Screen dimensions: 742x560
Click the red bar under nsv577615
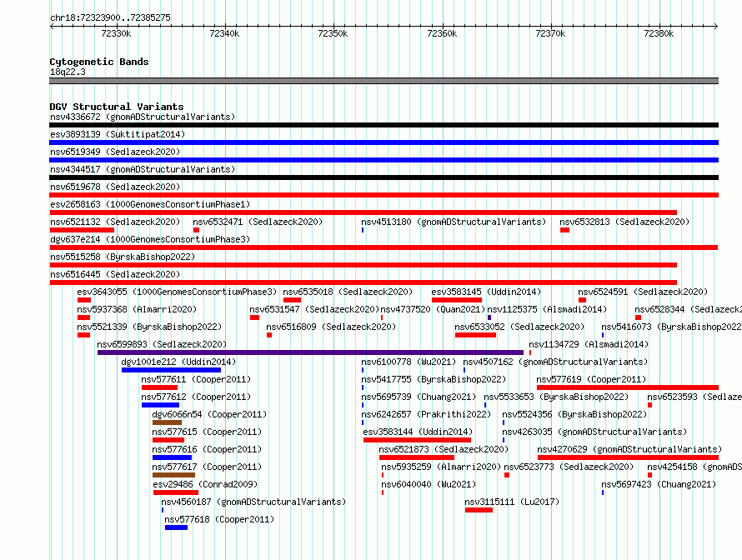[x=168, y=440]
